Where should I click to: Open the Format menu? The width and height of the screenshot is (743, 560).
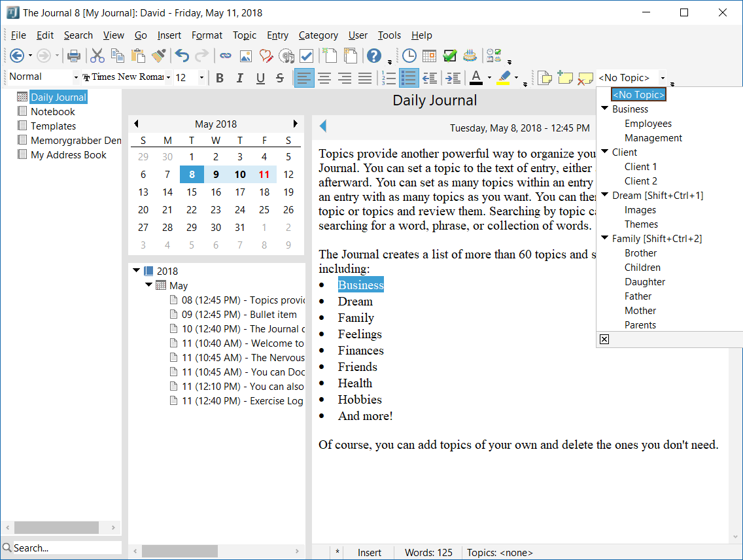pyautogui.click(x=207, y=35)
